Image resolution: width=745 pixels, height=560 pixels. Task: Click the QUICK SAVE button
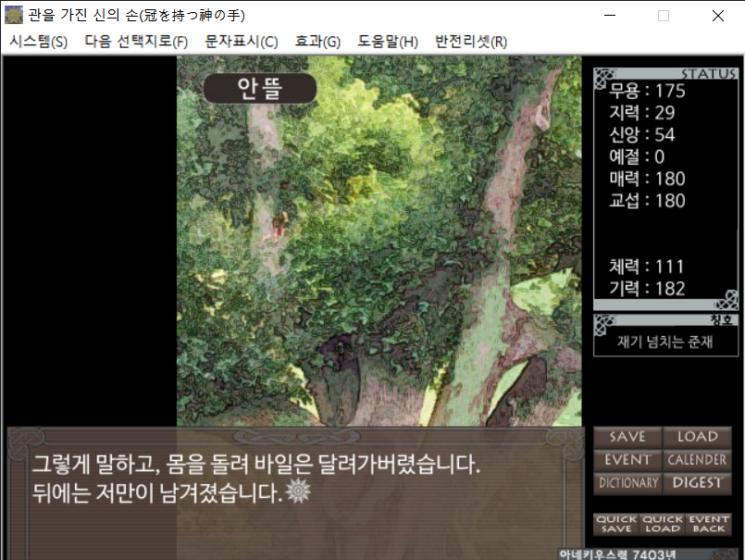coord(616,524)
